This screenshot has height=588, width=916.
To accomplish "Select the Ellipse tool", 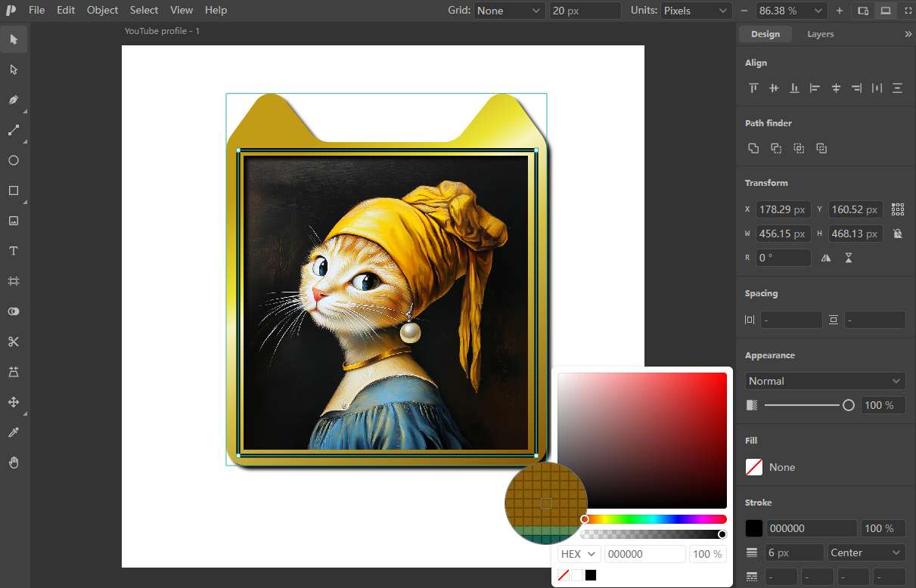I will point(14,160).
